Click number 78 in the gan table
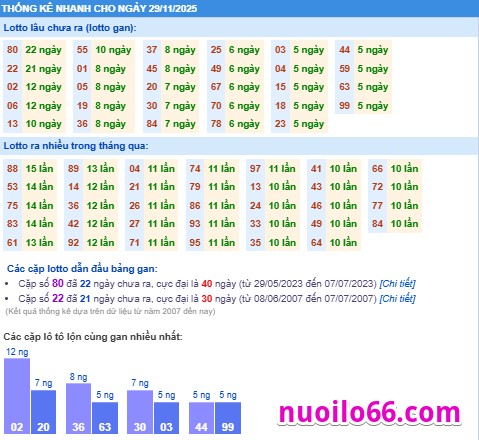Screen dimensions: 479x440 pos(216,124)
